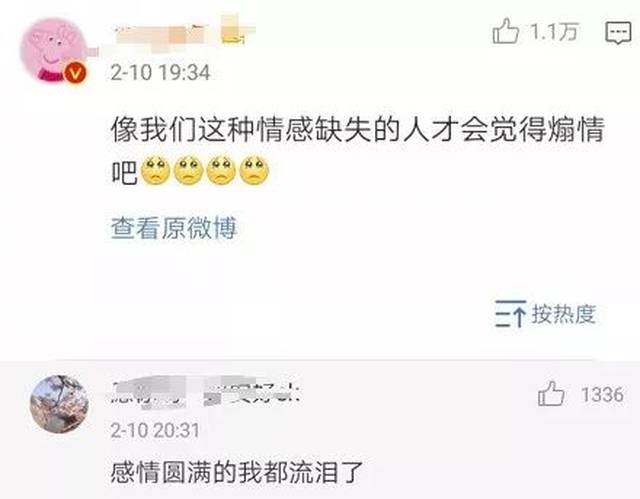Screen dimensions: 640x499
Task: Tap the reply text 感情圆满的我都流泪了
Action: pos(237,472)
